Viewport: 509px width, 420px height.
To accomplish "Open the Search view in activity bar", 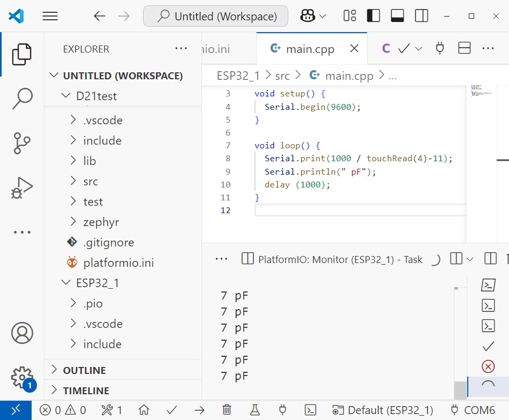I will coord(22,99).
